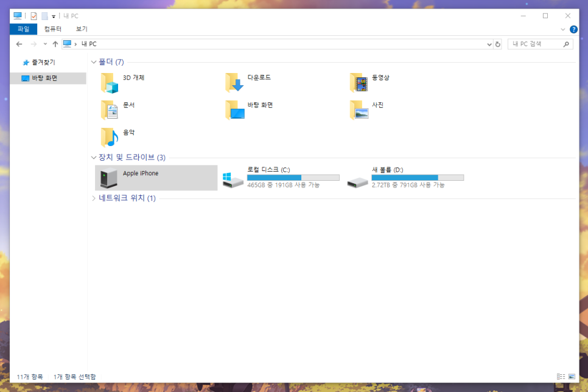This screenshot has width=588, height=392.
Task: Open the 문서 folder icon
Action: click(x=110, y=110)
